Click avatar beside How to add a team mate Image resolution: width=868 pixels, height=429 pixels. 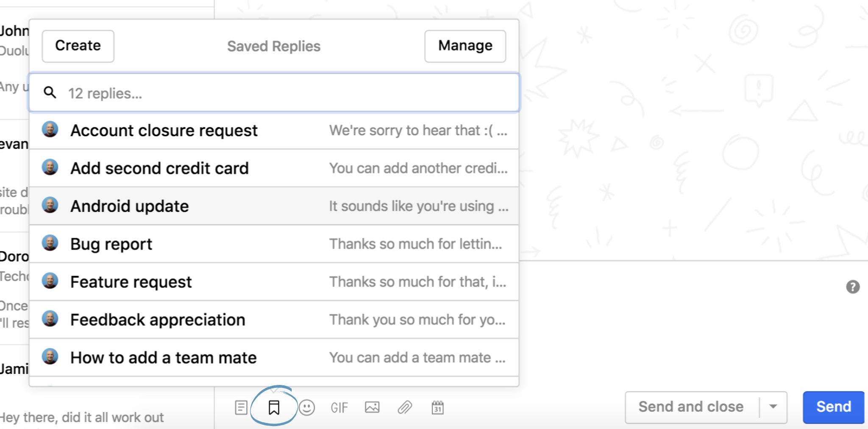(50, 357)
